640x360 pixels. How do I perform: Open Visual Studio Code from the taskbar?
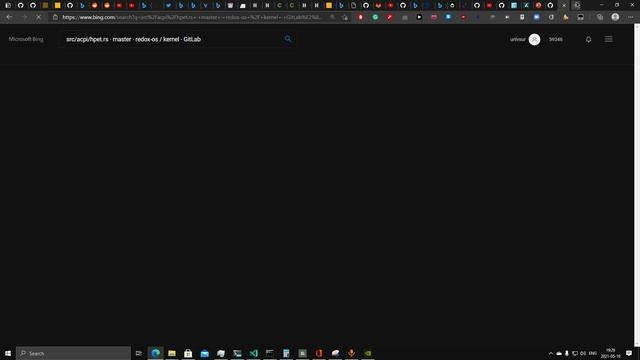click(253, 353)
